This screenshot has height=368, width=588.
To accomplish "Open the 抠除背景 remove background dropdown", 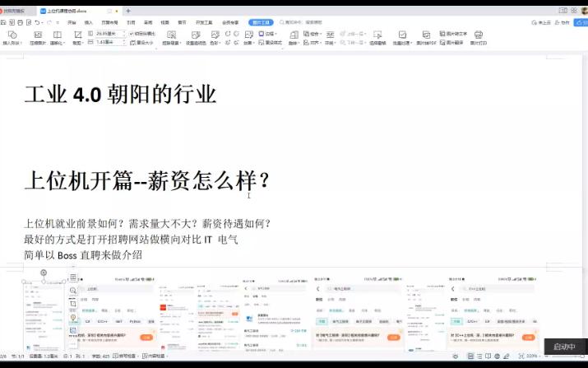I will tap(172, 43).
